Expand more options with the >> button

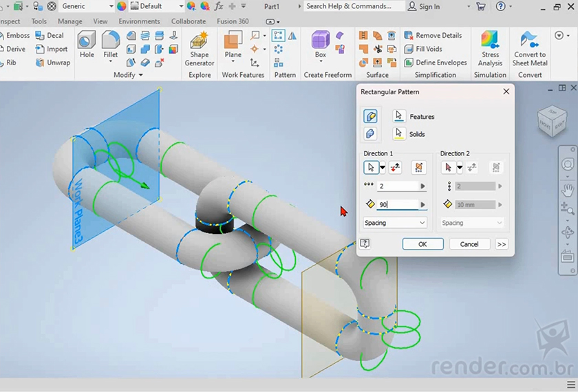[501, 244]
